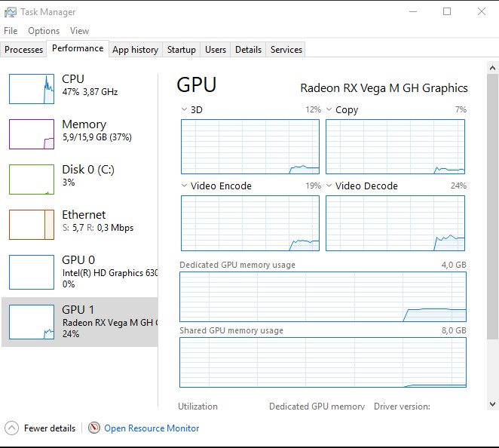
Task: Select the Ethernet thumbnail graph
Action: (x=32, y=225)
